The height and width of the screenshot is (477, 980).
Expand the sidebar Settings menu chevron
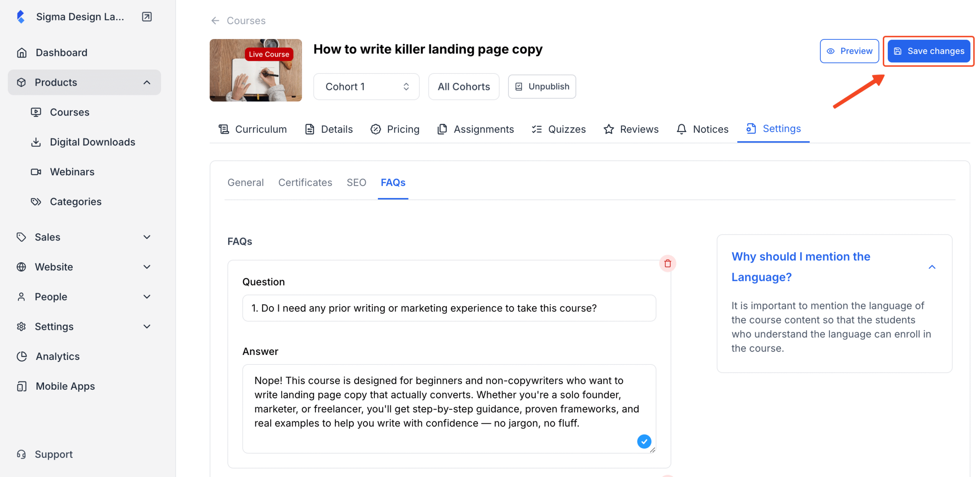click(147, 327)
